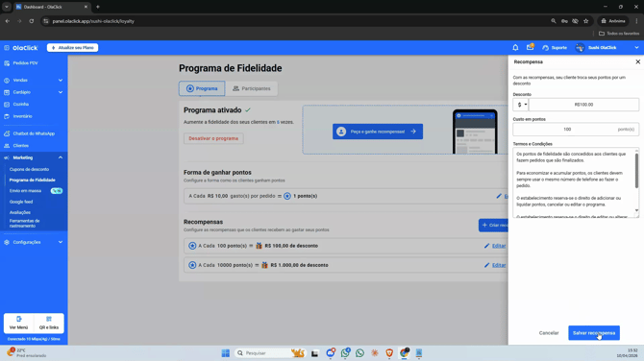Viewport: 644px width, 361px height.
Task: Click Peça e ganhe recompensas banner button
Action: (x=378, y=132)
